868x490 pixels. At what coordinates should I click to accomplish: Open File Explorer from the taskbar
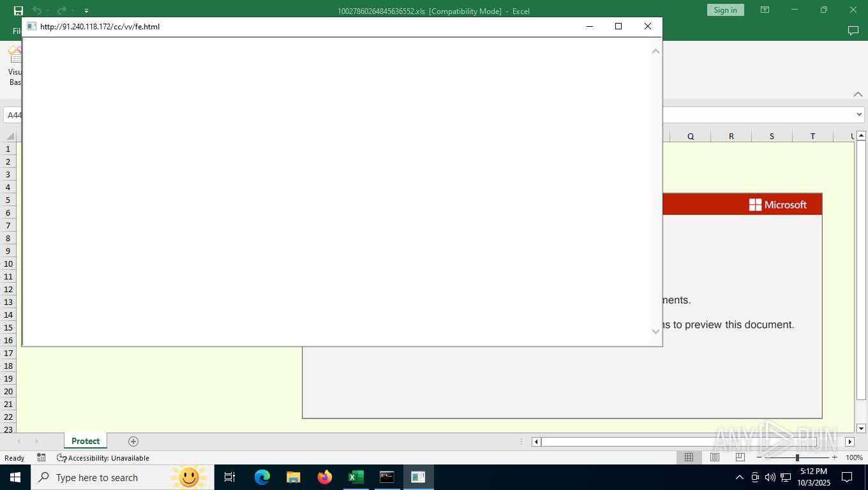(x=294, y=477)
